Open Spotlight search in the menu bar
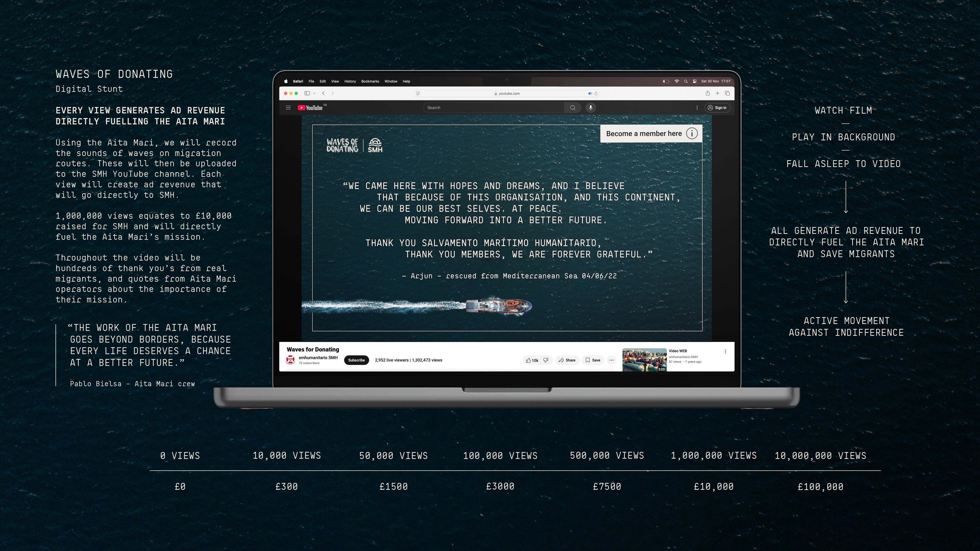The image size is (980, 551). (x=686, y=81)
